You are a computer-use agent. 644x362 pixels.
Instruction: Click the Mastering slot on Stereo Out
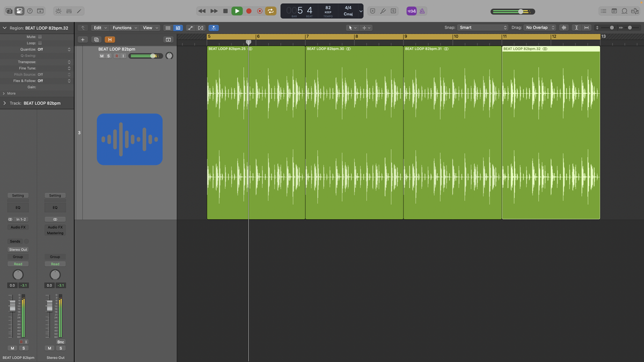(55, 233)
